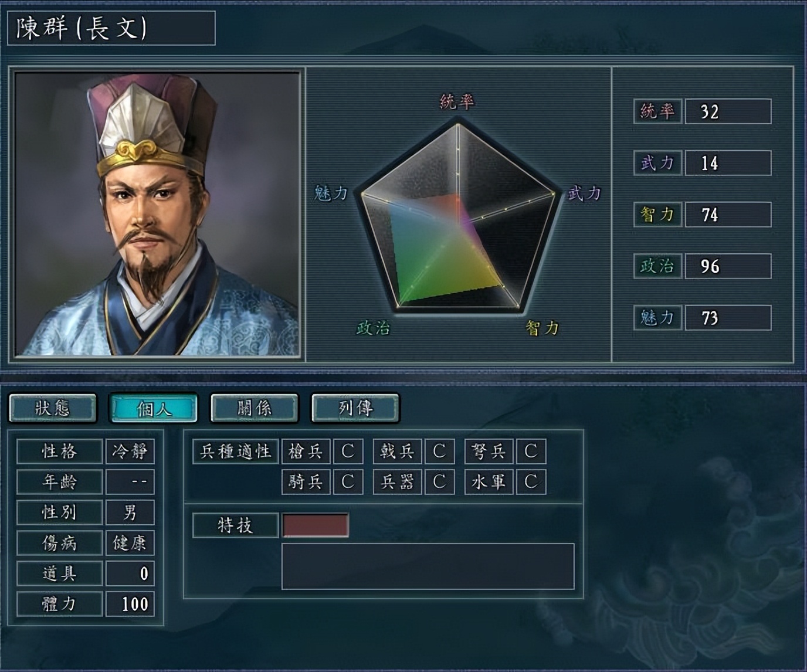Viewport: 807px width, 672px height.
Task: Select the 武力 stat value 14
Action: pyautogui.click(x=728, y=163)
